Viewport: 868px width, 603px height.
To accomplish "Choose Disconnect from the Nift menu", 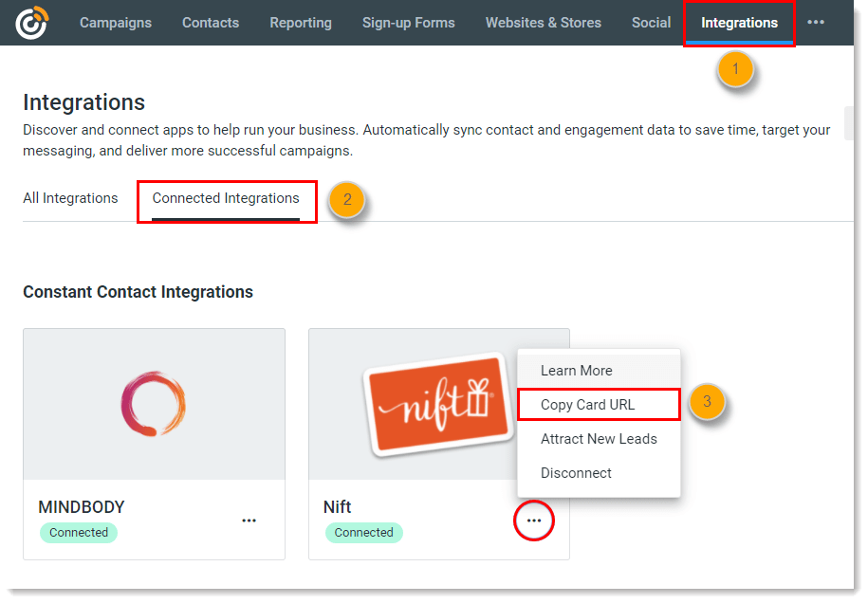I will pos(599,473).
